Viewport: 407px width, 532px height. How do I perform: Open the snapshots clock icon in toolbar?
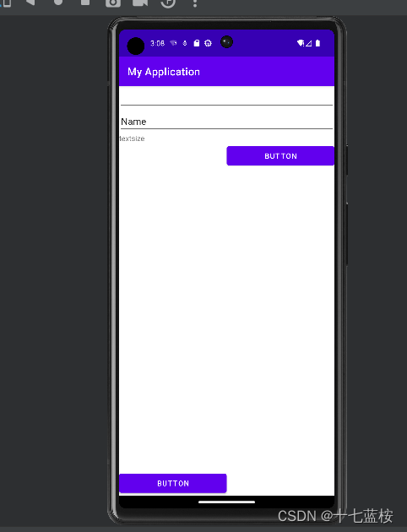coord(168,3)
